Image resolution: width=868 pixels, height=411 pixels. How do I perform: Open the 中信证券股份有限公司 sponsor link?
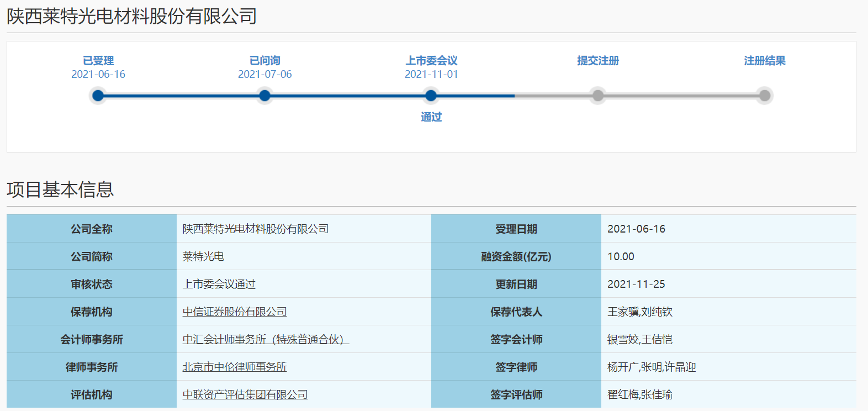[235, 312]
